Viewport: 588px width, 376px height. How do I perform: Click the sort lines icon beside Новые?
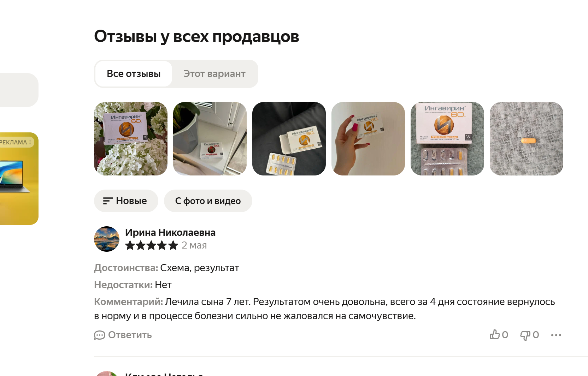pos(108,201)
